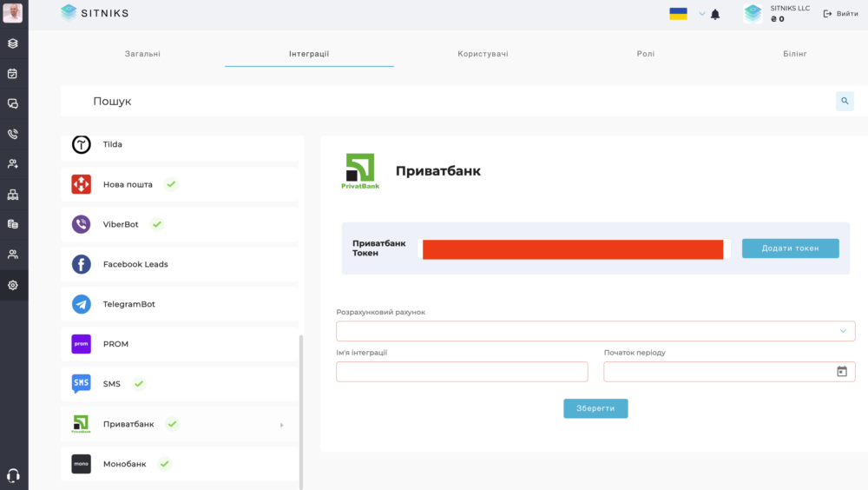The width and height of the screenshot is (868, 490).
Task: Open the add-user contacts sidebar icon
Action: (x=13, y=164)
